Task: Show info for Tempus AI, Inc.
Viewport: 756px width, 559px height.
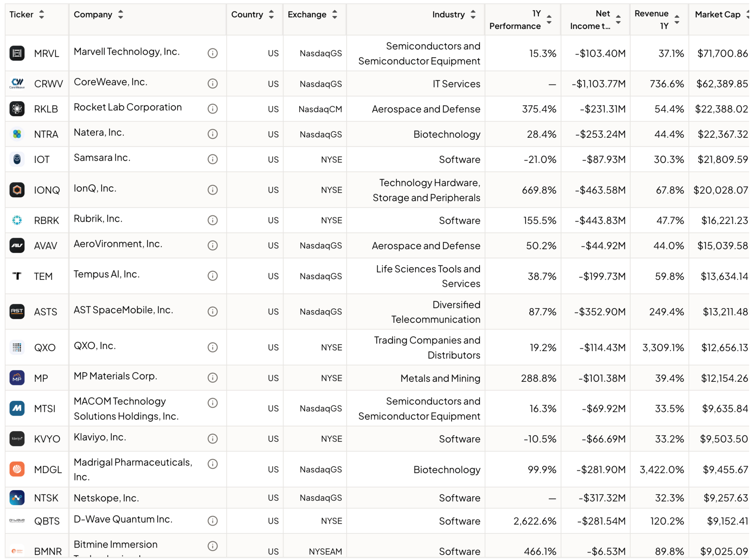Action: pyautogui.click(x=213, y=276)
